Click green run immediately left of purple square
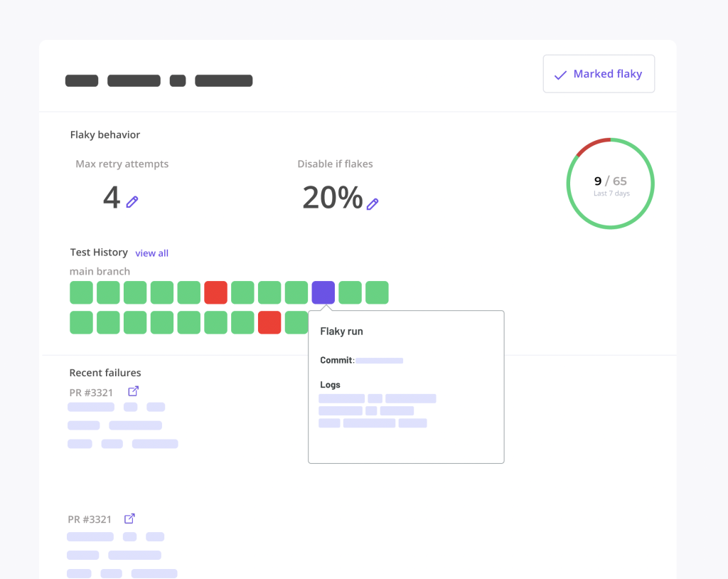Image resolution: width=728 pixels, height=579 pixels. [x=296, y=292]
